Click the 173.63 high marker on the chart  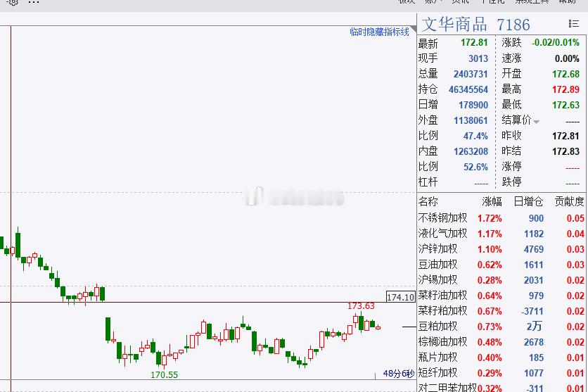pyautogui.click(x=361, y=306)
